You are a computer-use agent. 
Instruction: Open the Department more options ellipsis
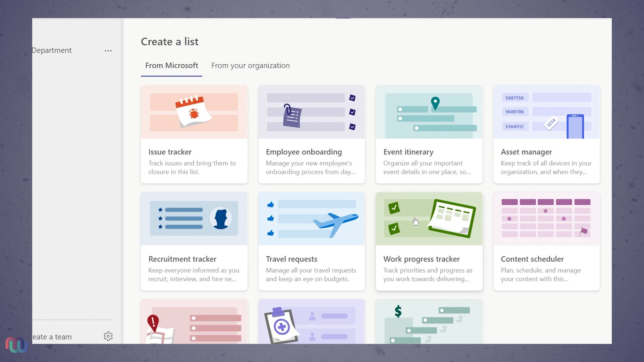pos(108,51)
